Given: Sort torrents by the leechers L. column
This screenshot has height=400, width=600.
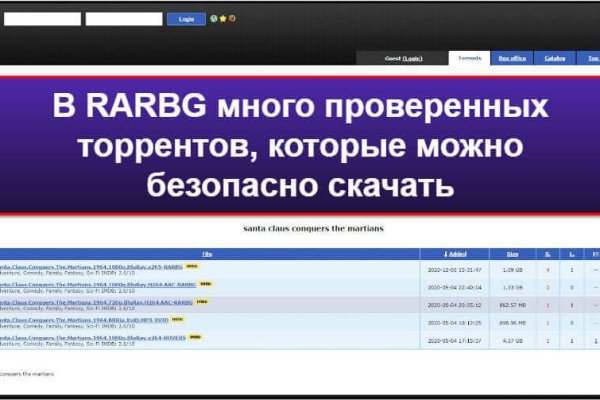Looking at the screenshot, I should [570, 254].
